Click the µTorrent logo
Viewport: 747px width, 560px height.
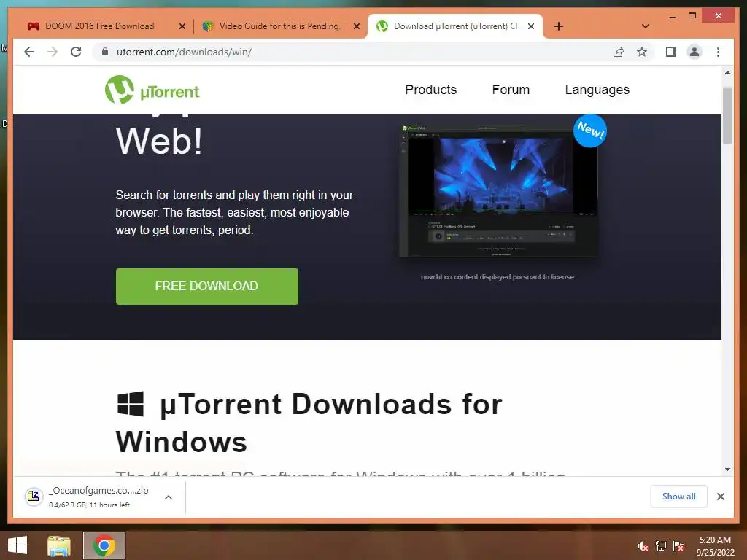pos(152,90)
